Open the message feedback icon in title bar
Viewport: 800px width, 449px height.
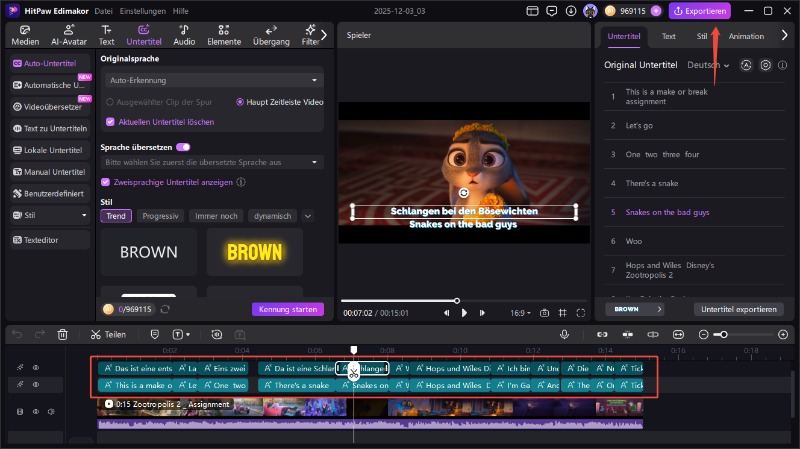click(x=552, y=11)
